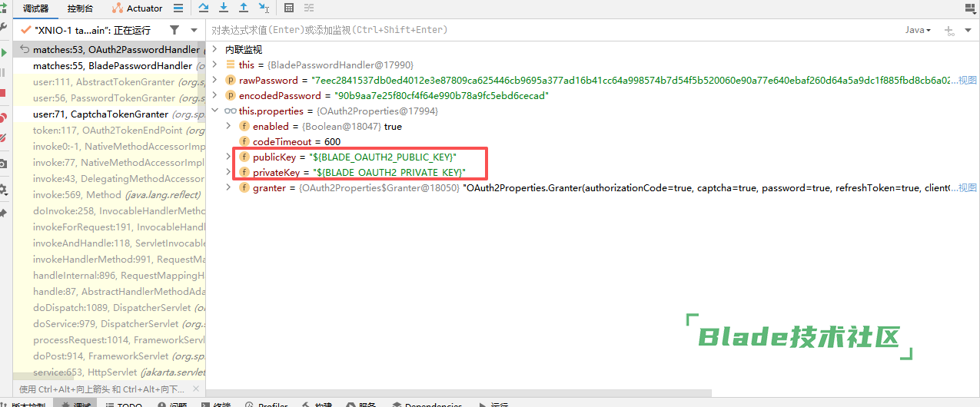This screenshot has height=407, width=980.
Task: Click 视图 link beside rawPassword value
Action: (x=967, y=81)
